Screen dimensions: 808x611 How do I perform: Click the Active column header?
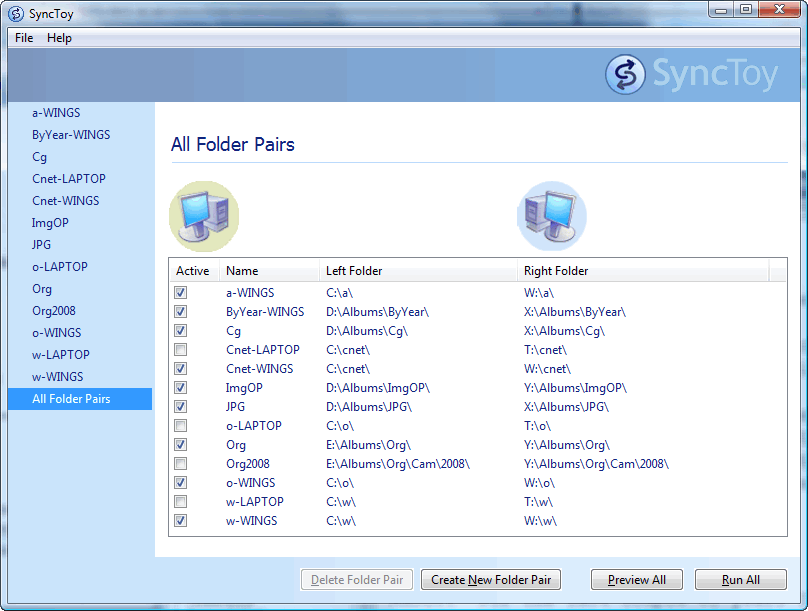coord(193,271)
